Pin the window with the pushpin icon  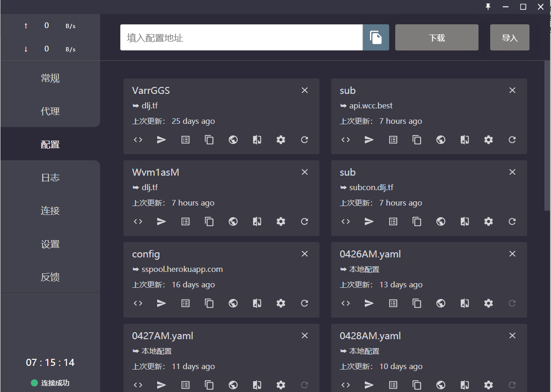[x=488, y=7]
